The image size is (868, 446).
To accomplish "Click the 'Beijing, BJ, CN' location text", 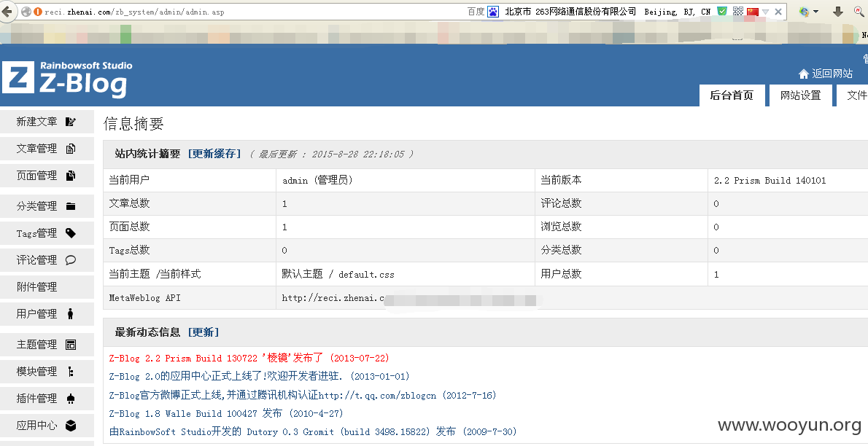I will click(677, 12).
